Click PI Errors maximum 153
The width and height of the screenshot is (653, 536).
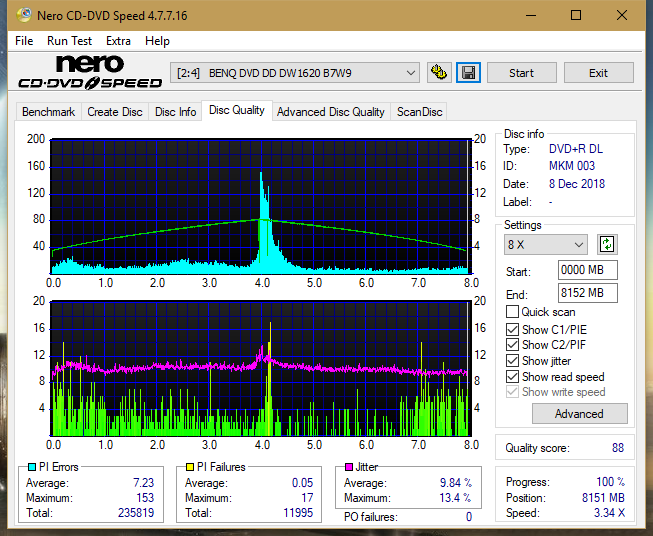click(145, 498)
